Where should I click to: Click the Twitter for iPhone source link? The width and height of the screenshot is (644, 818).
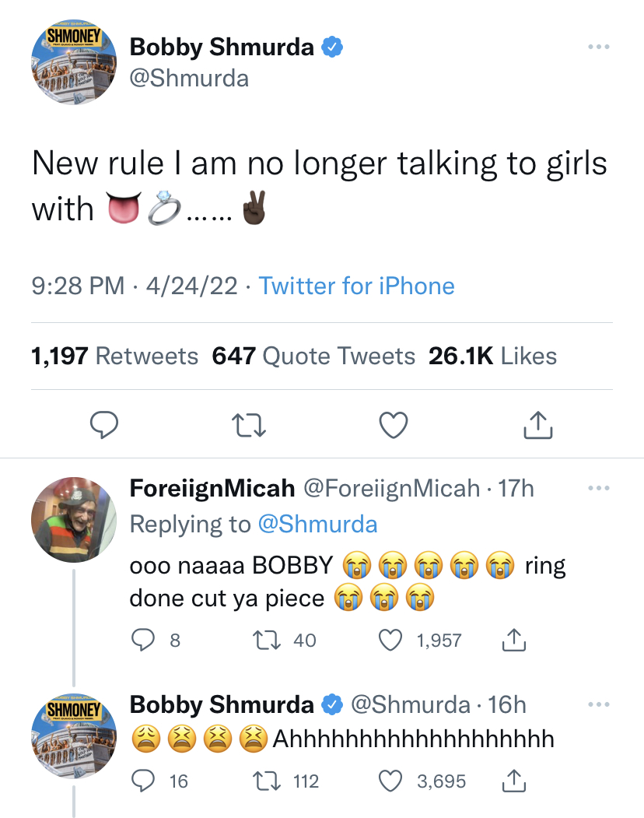pos(356,286)
